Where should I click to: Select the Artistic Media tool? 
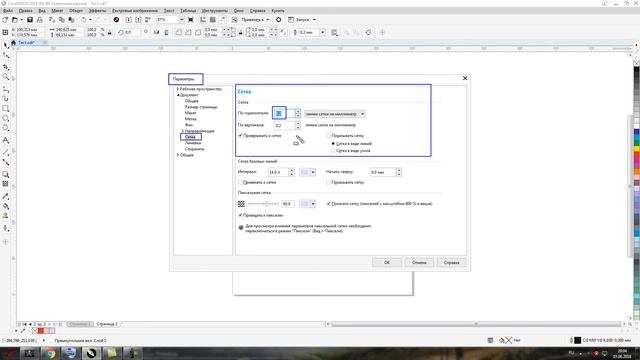[x=6, y=98]
